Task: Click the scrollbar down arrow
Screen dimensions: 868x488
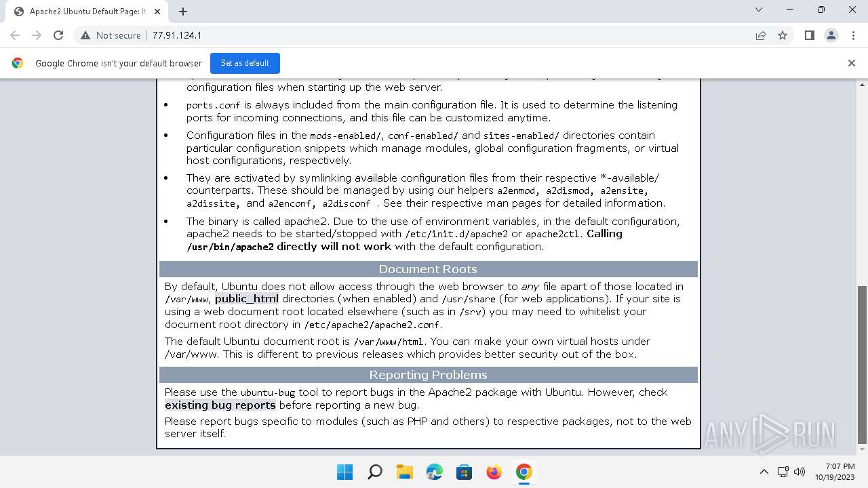Action: (862, 449)
